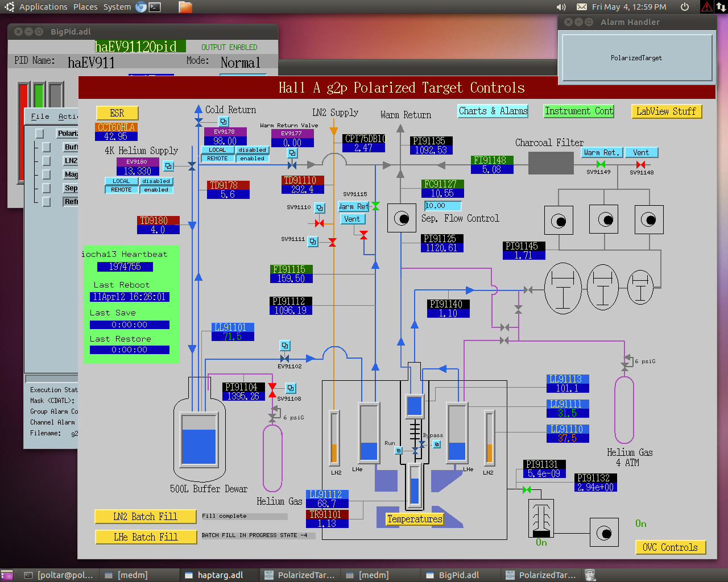Open the System menu
The width and height of the screenshot is (728, 582).
click(117, 7)
